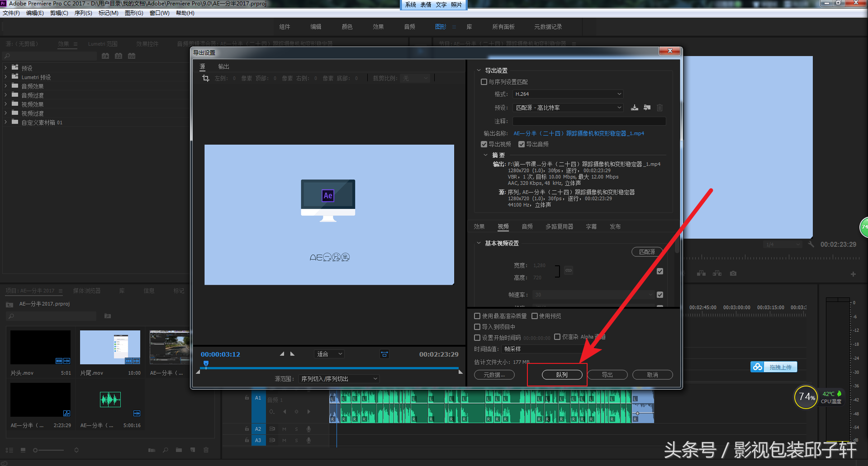This screenshot has height=466, width=868.
Task: Click the set out point marker icon
Action: pos(292,354)
